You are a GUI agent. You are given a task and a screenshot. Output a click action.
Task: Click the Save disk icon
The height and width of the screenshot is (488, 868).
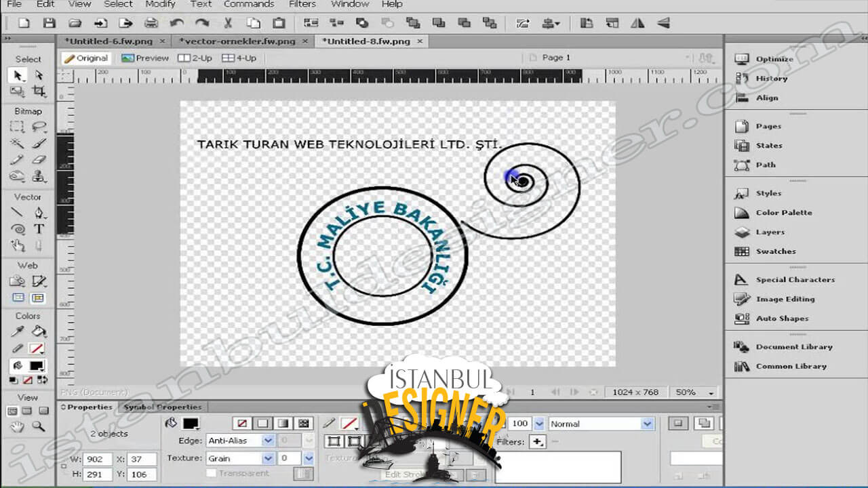click(49, 23)
